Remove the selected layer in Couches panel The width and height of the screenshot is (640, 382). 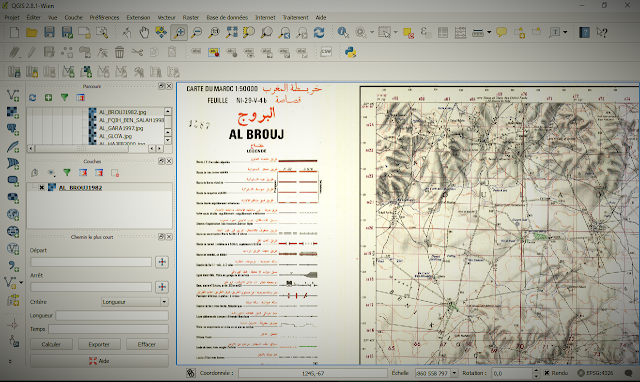tap(115, 173)
